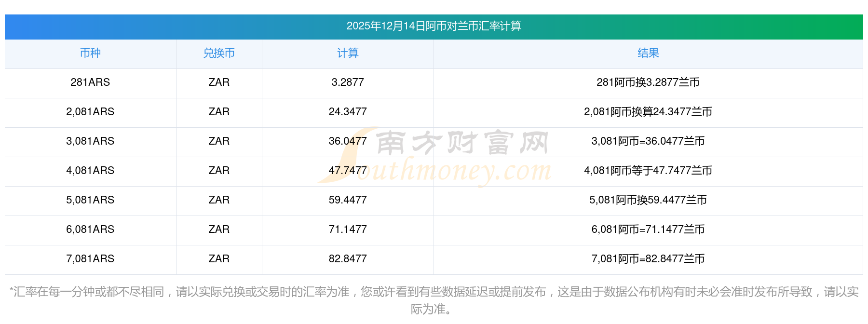Click the table title 2025年12月14日阿币对兰币汇率计算

pyautogui.click(x=434, y=26)
